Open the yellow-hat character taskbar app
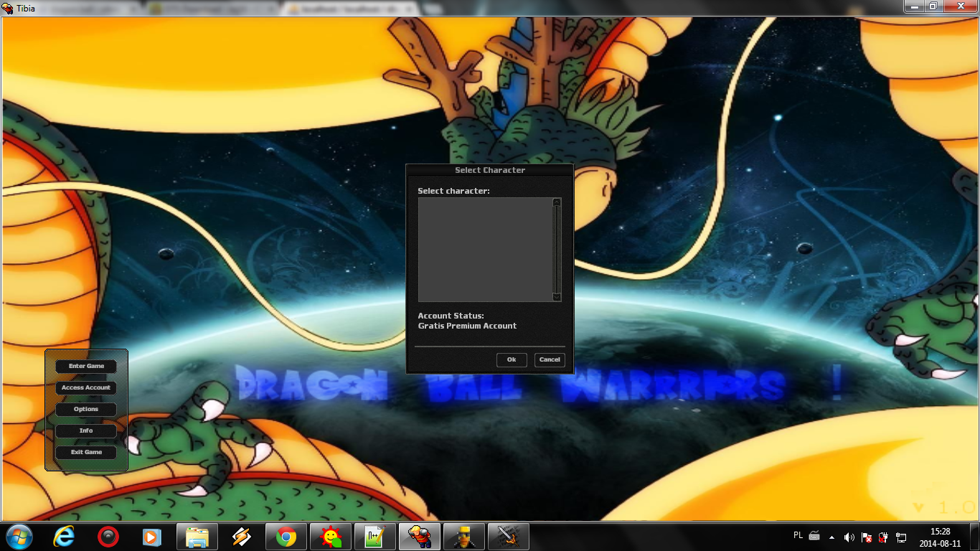The width and height of the screenshot is (980, 551). [x=464, y=536]
